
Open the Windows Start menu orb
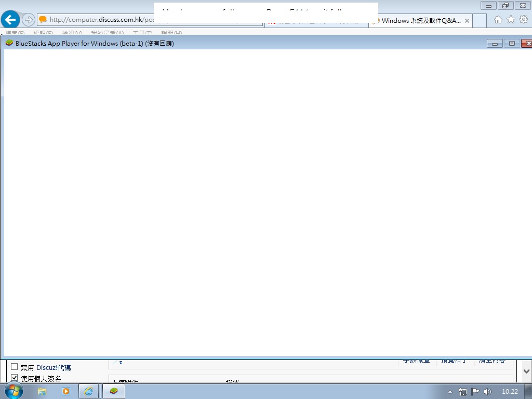click(x=14, y=391)
